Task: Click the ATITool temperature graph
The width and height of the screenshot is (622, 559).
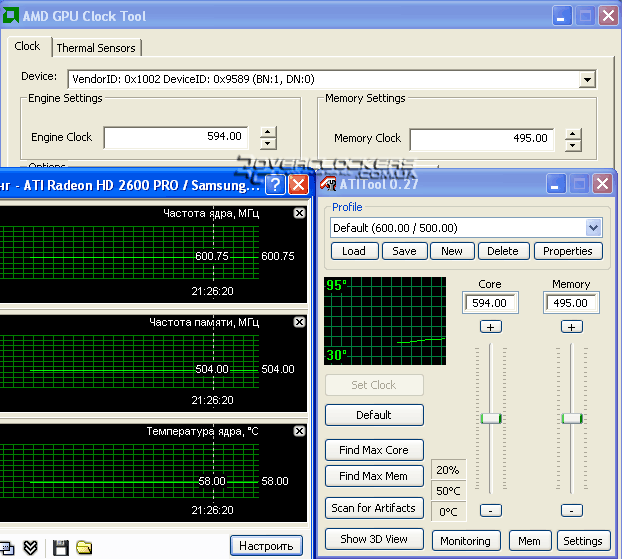Action: pyautogui.click(x=385, y=321)
